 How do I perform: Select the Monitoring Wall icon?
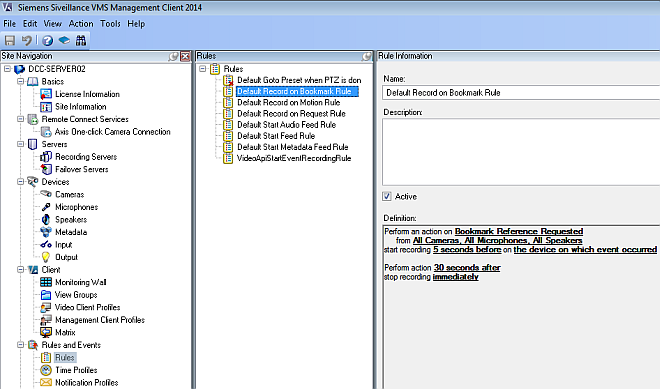(46, 282)
